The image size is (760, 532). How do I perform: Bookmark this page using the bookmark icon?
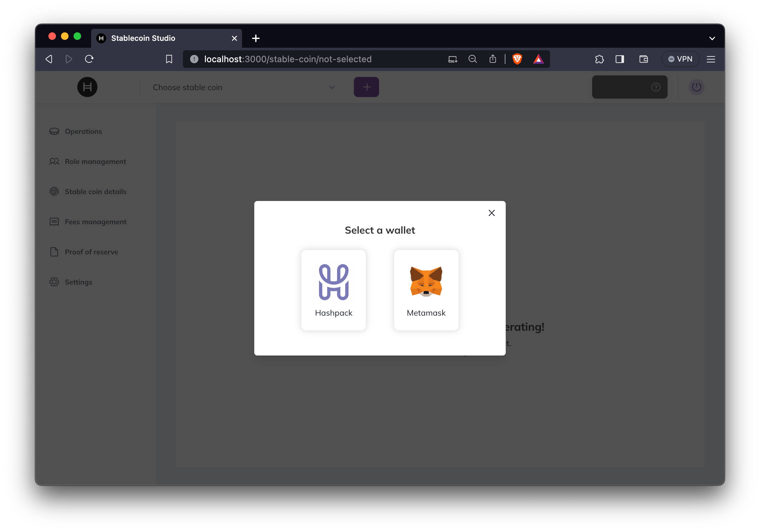click(169, 59)
